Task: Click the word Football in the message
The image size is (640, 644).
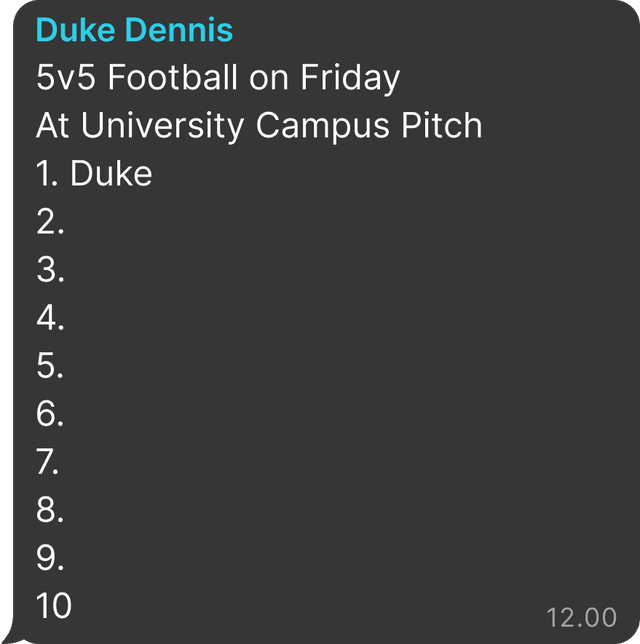Action: [x=173, y=77]
